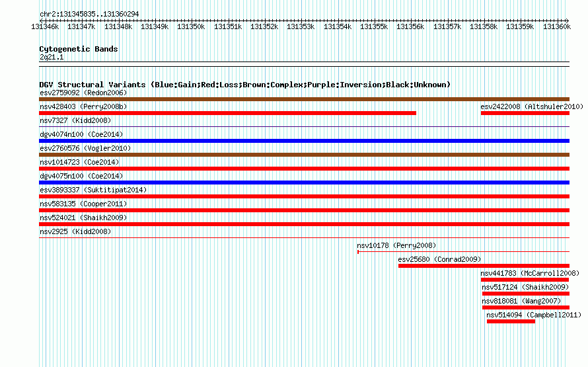Click the 131357k ruler tick label
The image size is (588, 367).
point(447,26)
